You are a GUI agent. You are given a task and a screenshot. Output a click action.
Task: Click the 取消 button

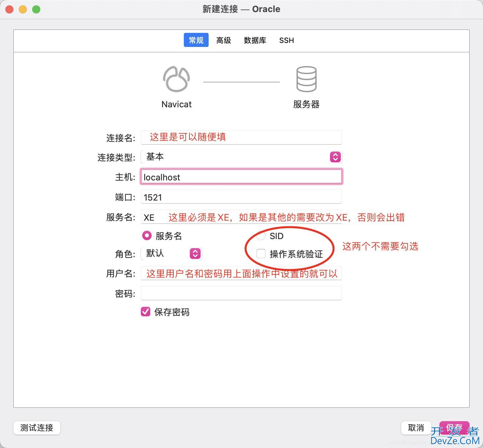tap(416, 428)
